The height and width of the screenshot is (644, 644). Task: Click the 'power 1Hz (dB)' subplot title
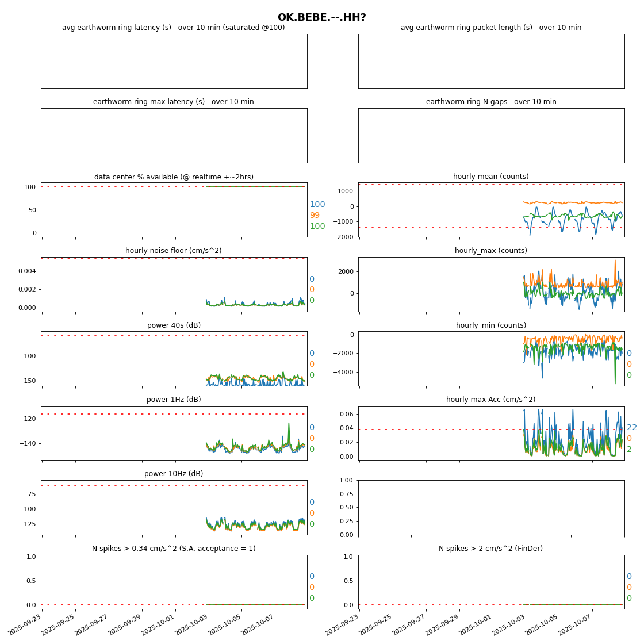point(174,400)
